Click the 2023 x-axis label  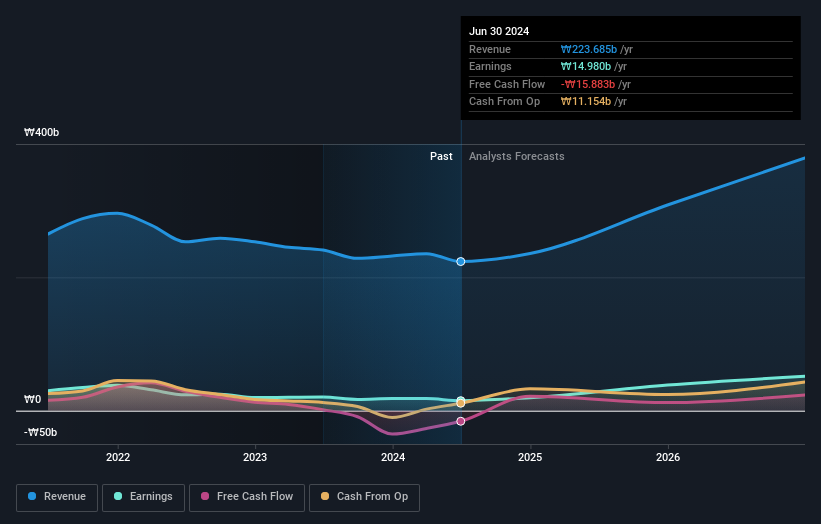pyautogui.click(x=255, y=457)
